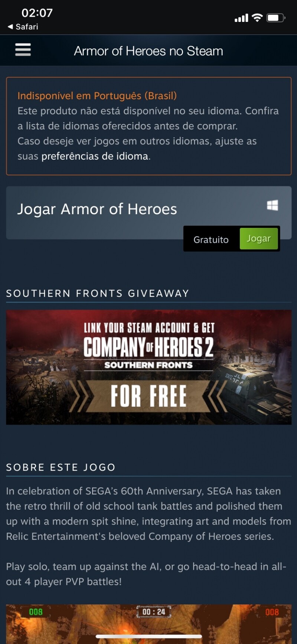Tap the Windows platform icon
297x644 pixels.
pos(272,205)
